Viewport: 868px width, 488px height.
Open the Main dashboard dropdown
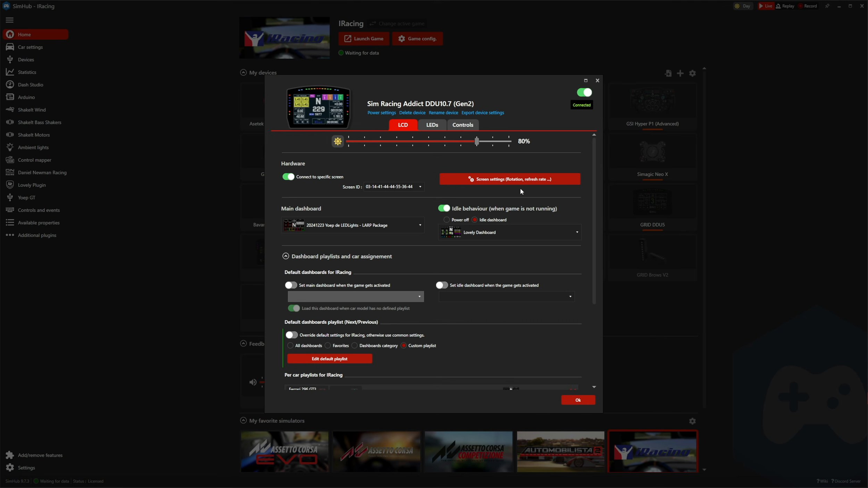click(x=353, y=225)
